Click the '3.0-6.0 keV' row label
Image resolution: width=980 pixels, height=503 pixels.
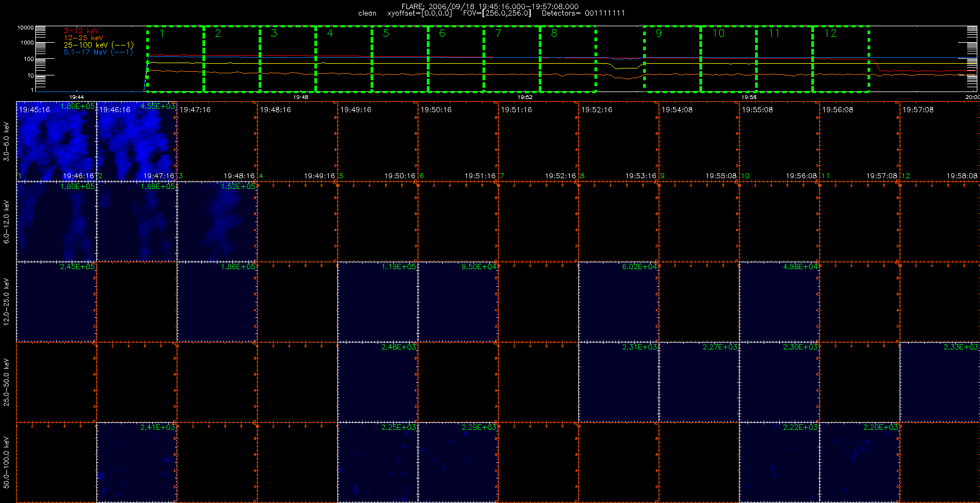[6, 141]
